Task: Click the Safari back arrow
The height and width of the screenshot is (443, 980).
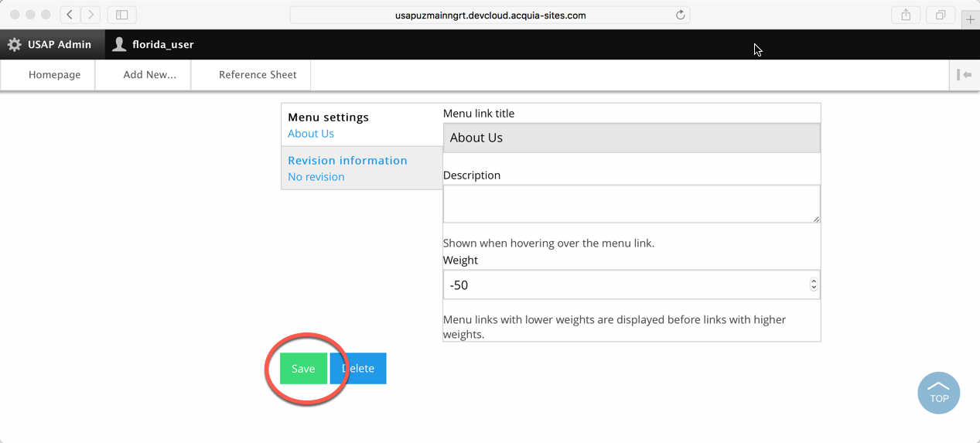Action: (x=70, y=15)
